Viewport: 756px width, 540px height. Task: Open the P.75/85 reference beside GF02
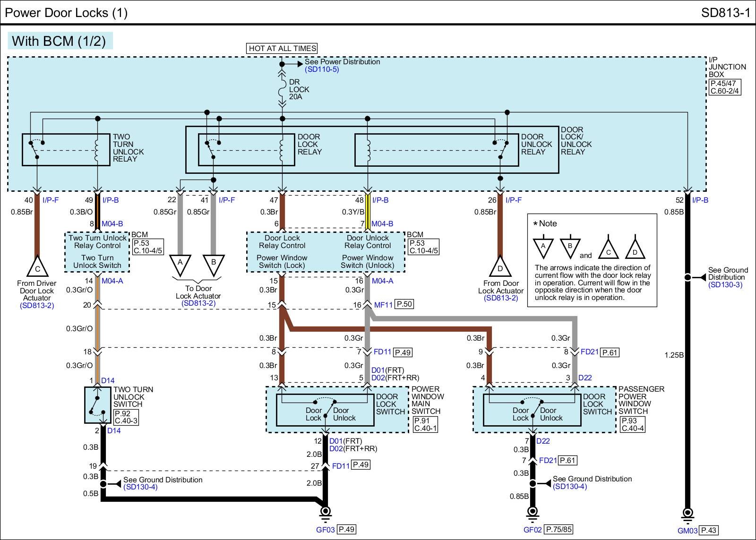point(559,529)
